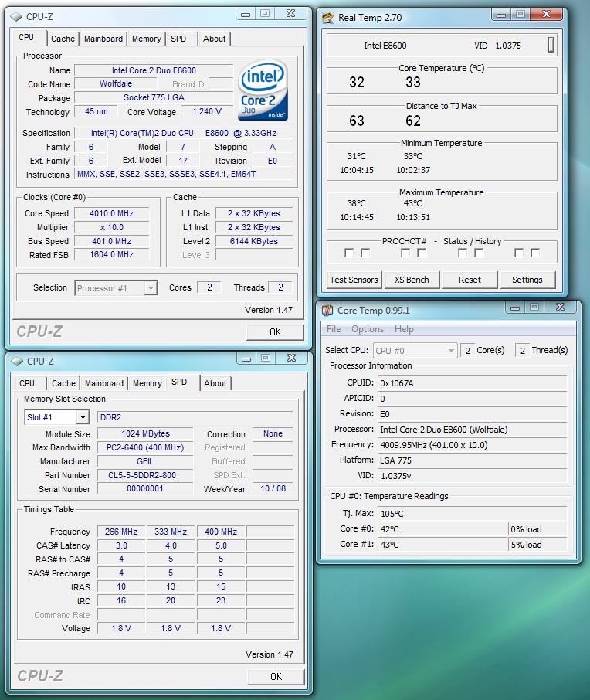This screenshot has height=700, width=590.
Task: Switch to Mainboard tab in bottom CPU-Z window
Action: (104, 383)
